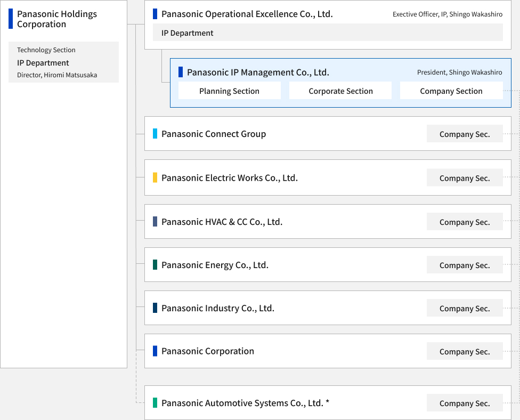
Task: Open Company Sec. beside Panasonic HVAC & CC
Action: 464,222
